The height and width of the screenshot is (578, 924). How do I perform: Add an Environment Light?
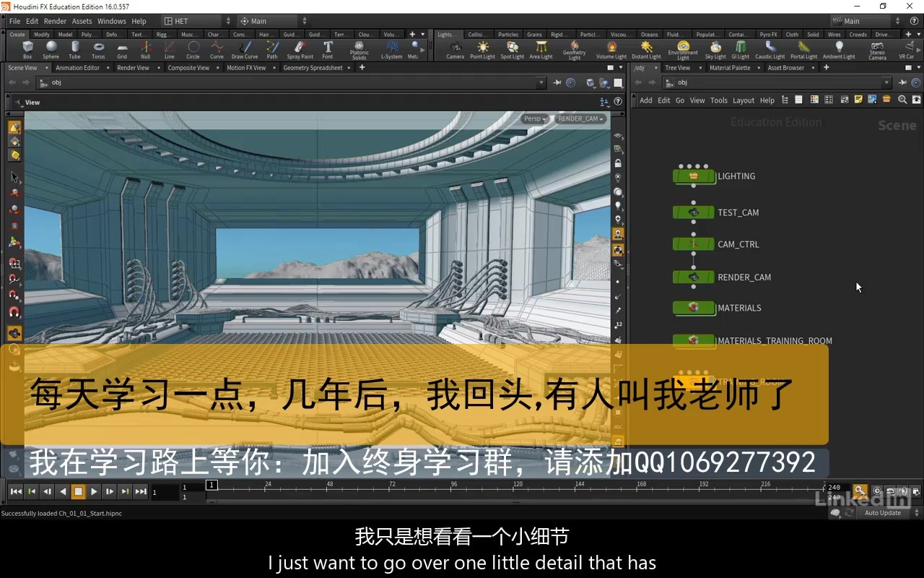point(683,51)
